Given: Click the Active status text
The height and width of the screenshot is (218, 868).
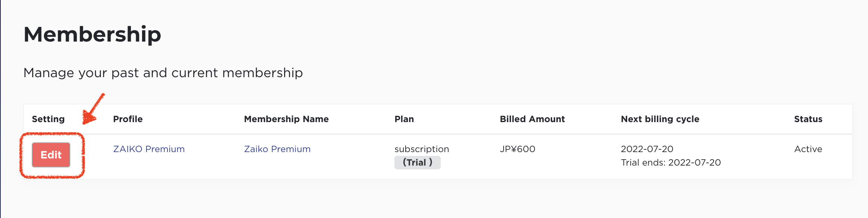Looking at the screenshot, I should pyautogui.click(x=808, y=149).
